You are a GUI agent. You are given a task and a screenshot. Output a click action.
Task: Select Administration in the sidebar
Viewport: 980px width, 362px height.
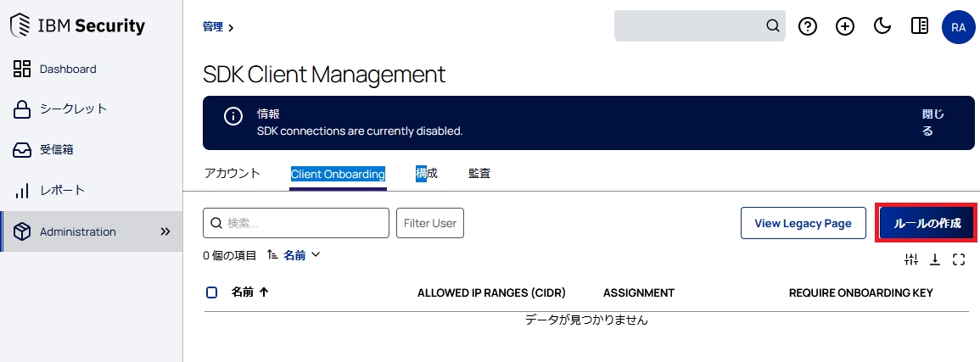[92, 231]
